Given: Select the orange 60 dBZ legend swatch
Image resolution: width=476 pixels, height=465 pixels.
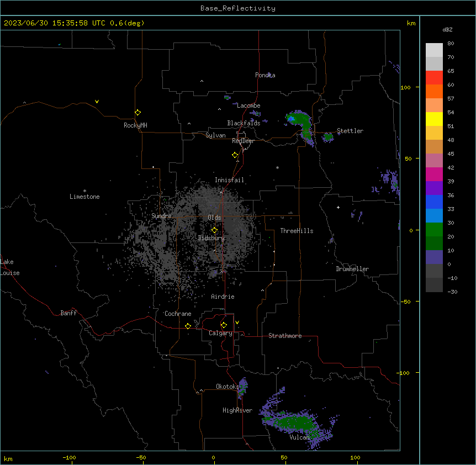Looking at the screenshot, I should [434, 91].
